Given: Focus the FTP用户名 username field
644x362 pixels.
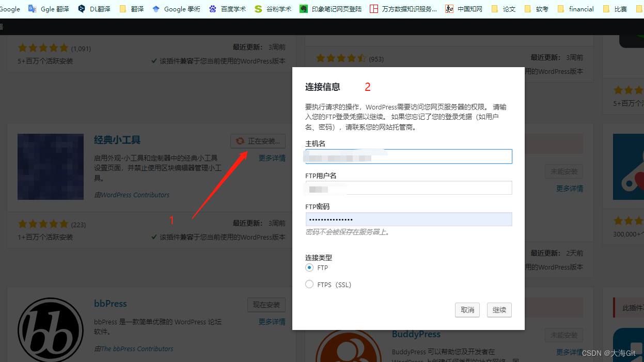Looking at the screenshot, I should 409,188.
